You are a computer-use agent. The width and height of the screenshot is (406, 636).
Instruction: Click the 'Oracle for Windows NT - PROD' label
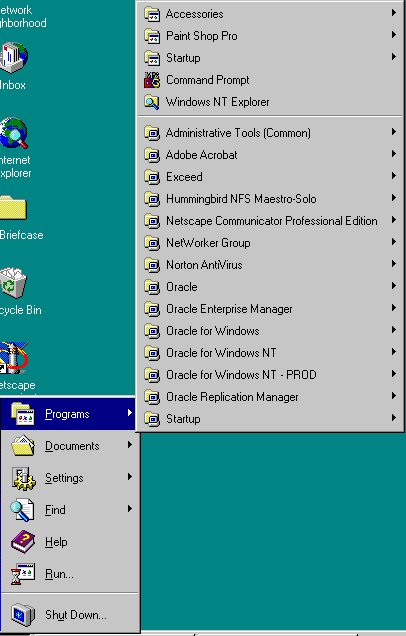pos(241,375)
